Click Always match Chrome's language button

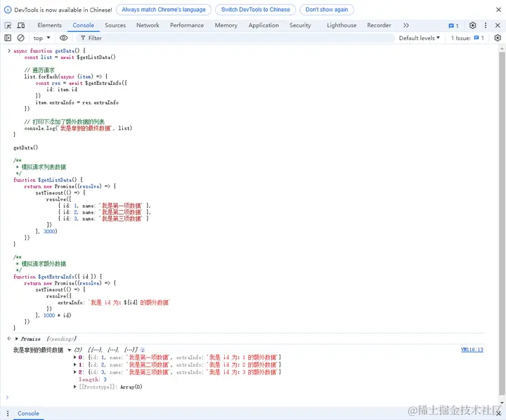[x=164, y=10]
